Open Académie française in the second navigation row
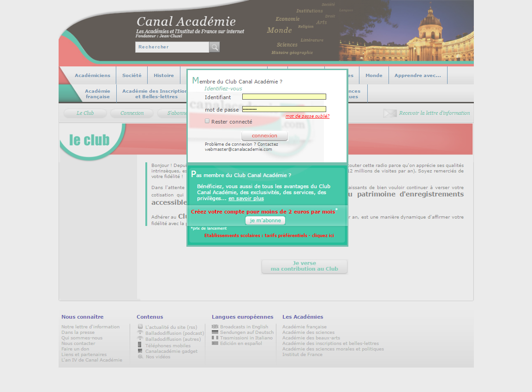 (x=98, y=94)
